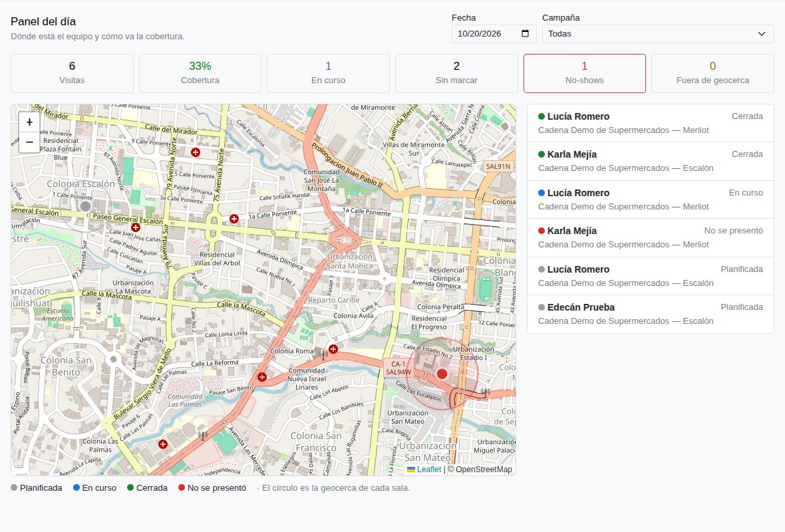The width and height of the screenshot is (785, 532).
Task: Click the red no-show marker with geofence circle
Action: [442, 374]
